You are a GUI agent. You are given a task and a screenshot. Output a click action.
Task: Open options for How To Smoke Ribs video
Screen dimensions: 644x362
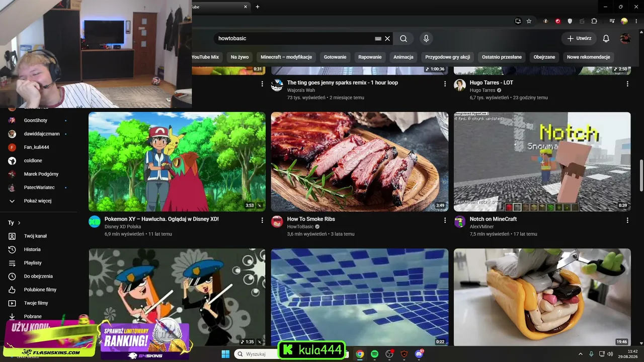(x=445, y=220)
